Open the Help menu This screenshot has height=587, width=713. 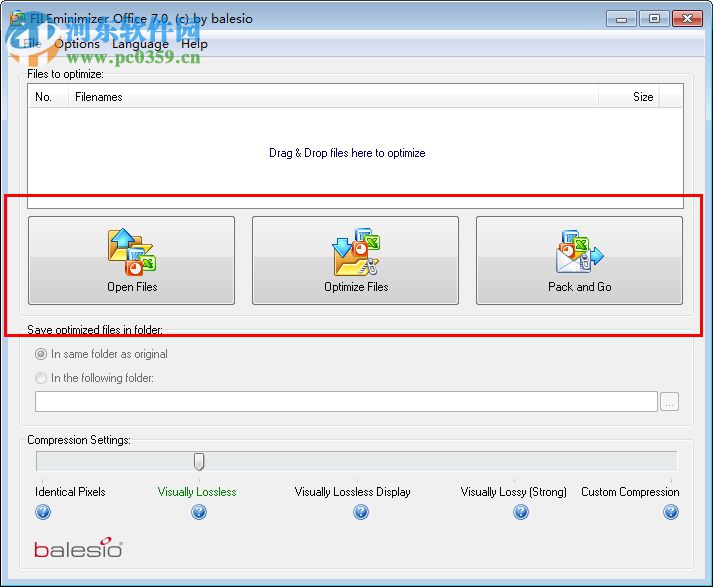click(194, 44)
